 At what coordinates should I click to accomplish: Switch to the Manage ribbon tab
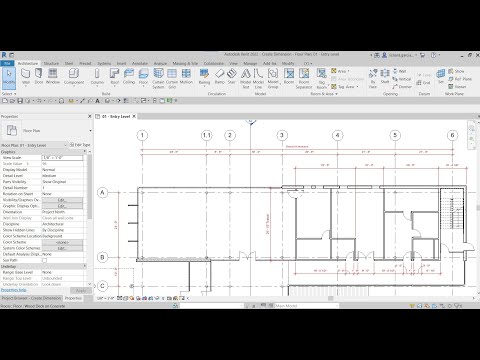tap(250, 63)
